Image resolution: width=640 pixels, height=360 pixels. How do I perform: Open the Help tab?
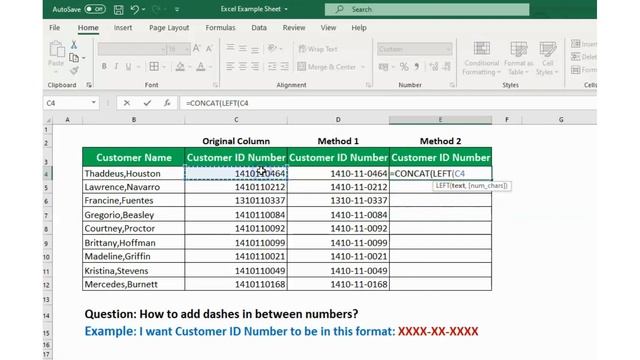[x=359, y=28]
